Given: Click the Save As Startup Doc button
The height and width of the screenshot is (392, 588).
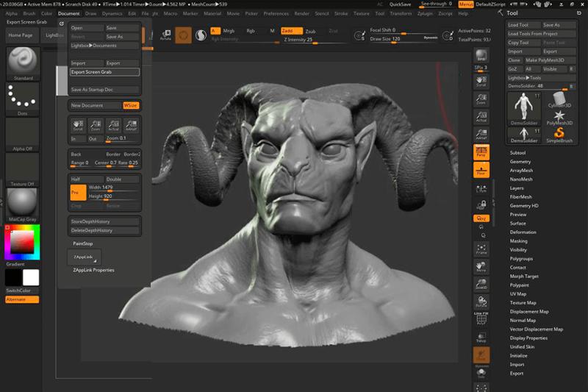Looking at the screenshot, I should coord(104,90).
